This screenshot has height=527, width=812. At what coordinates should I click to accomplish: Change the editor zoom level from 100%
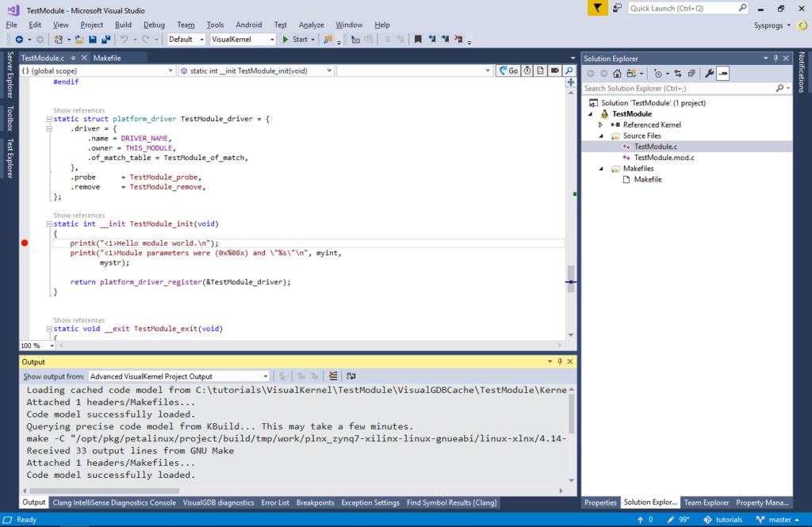35,346
